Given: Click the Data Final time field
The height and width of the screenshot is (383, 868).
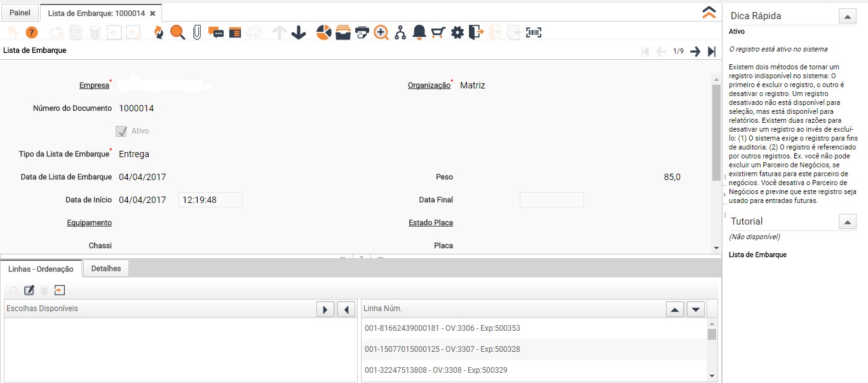Looking at the screenshot, I should 552,200.
